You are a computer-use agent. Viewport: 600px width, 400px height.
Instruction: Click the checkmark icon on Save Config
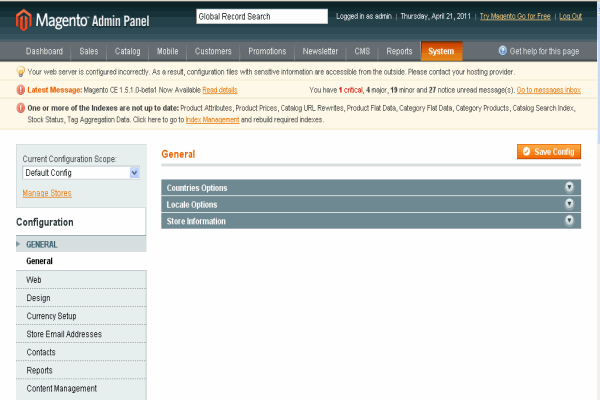point(526,152)
